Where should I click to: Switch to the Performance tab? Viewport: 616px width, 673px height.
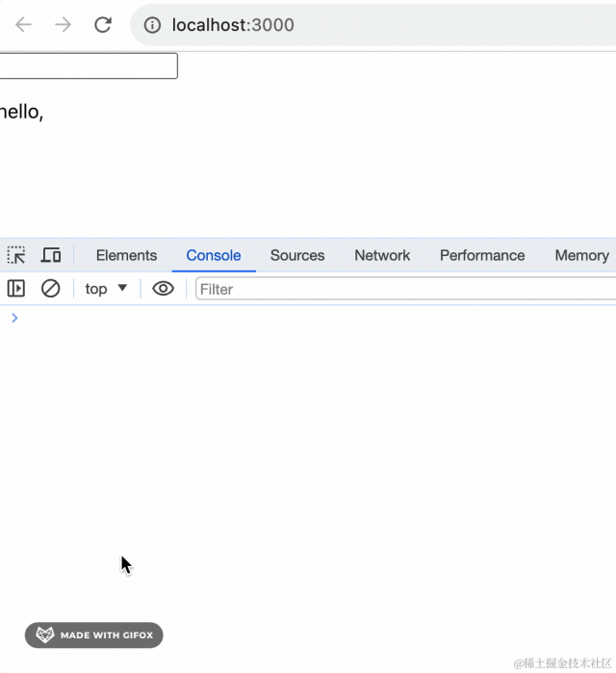click(482, 255)
